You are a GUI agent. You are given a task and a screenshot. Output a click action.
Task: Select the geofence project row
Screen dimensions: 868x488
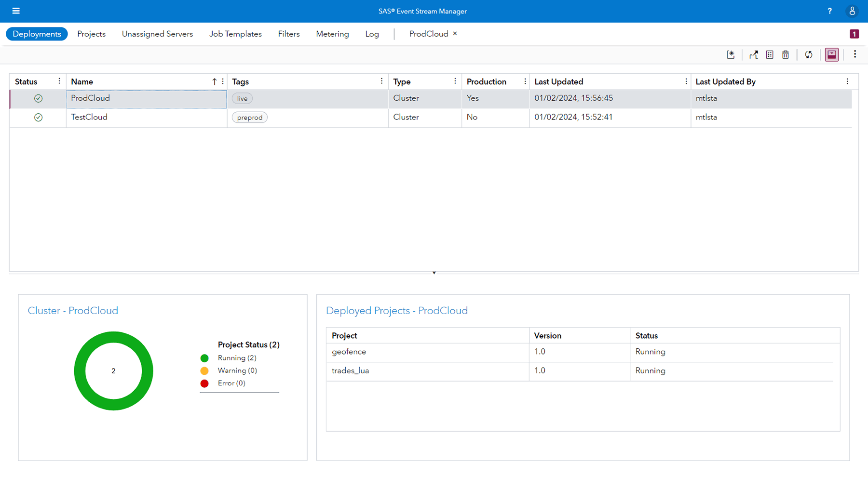[580, 352]
